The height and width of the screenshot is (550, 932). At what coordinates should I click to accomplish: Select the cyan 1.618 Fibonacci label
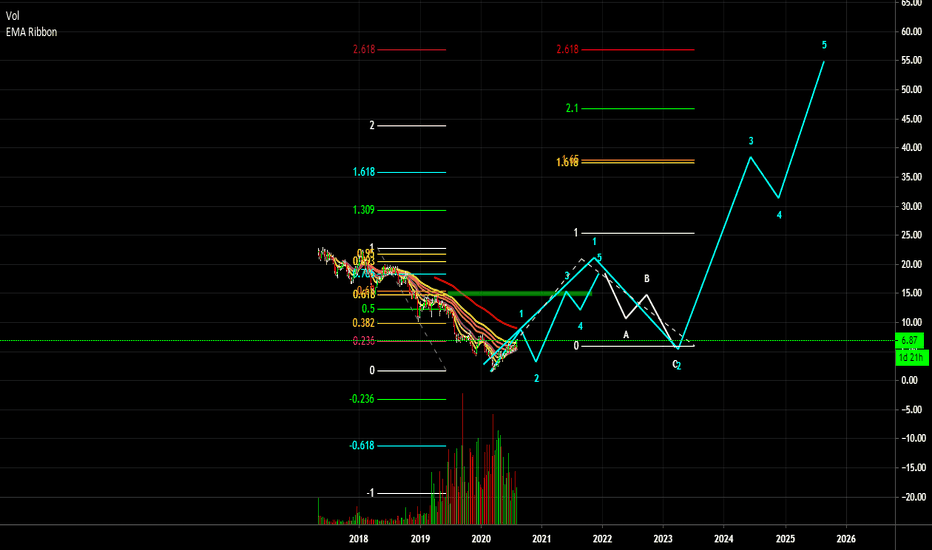pyautogui.click(x=364, y=172)
